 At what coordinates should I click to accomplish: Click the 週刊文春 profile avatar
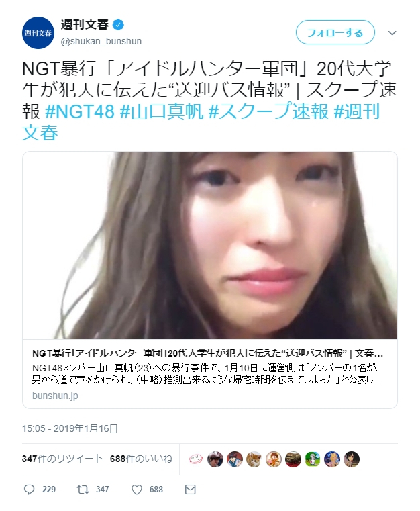click(x=38, y=33)
